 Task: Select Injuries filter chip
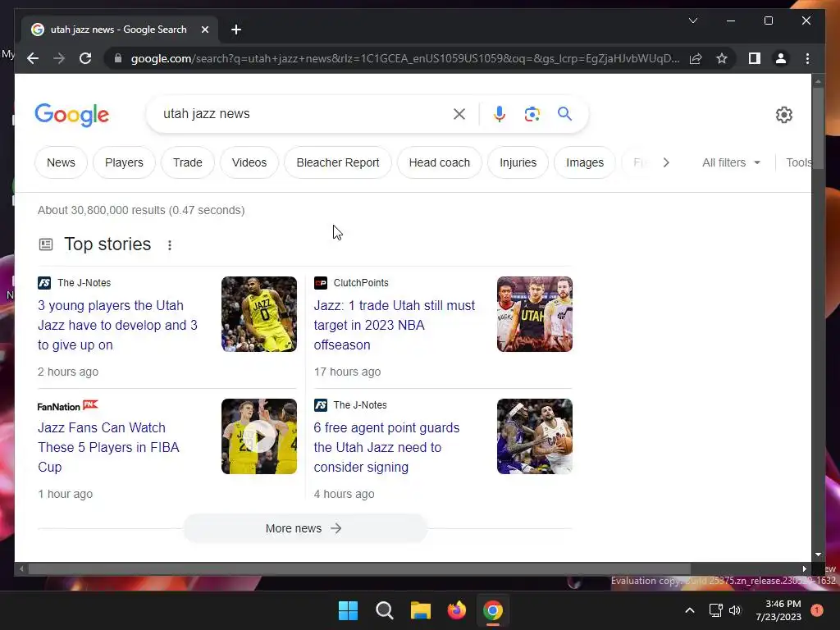[x=518, y=162]
